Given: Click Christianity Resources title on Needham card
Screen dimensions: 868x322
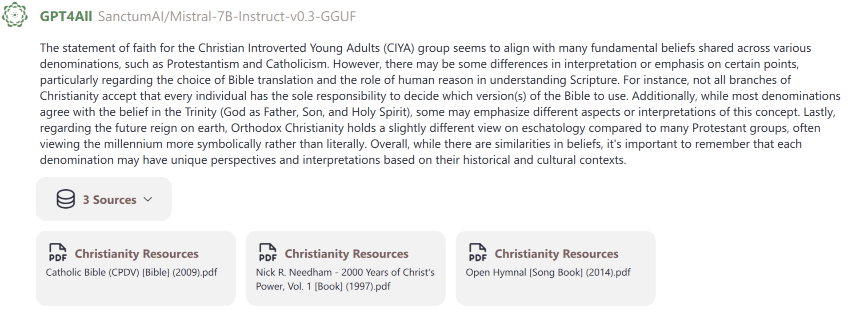Looking at the screenshot, I should tap(346, 254).
